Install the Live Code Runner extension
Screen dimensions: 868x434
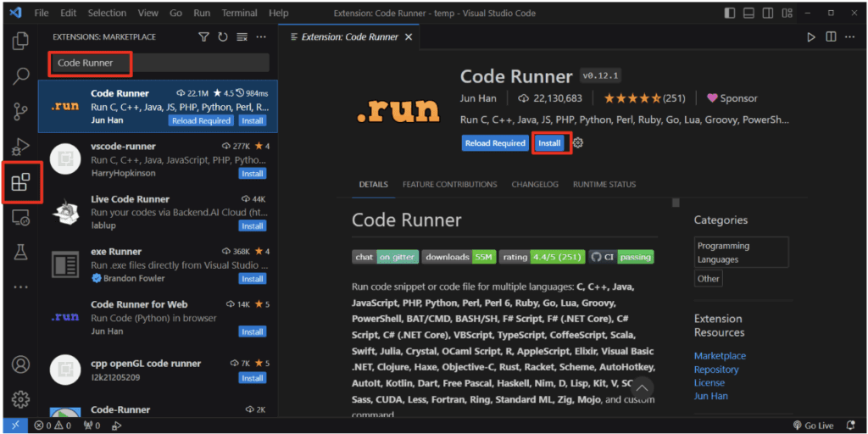(x=253, y=226)
